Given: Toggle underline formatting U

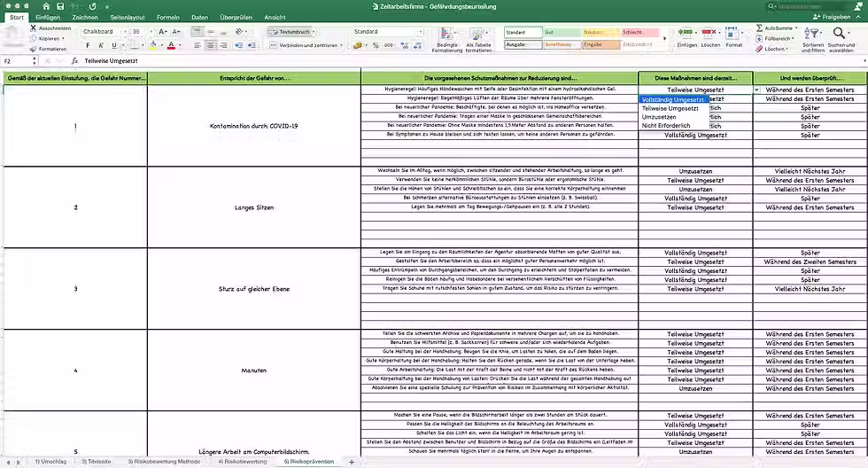Looking at the screenshot, I should point(114,45).
